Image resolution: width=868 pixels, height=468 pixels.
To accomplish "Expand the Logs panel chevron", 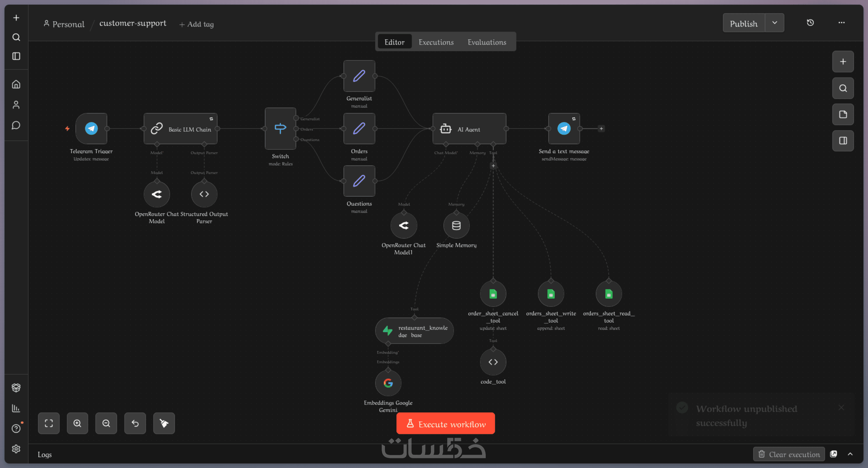I will click(x=850, y=454).
